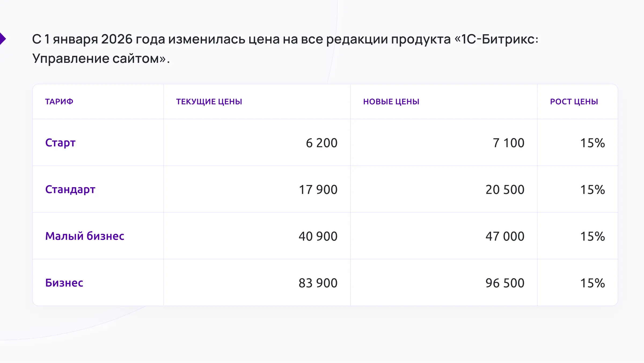The height and width of the screenshot is (363, 644).
Task: Open the Старт tariff name
Action: pyautogui.click(x=60, y=143)
